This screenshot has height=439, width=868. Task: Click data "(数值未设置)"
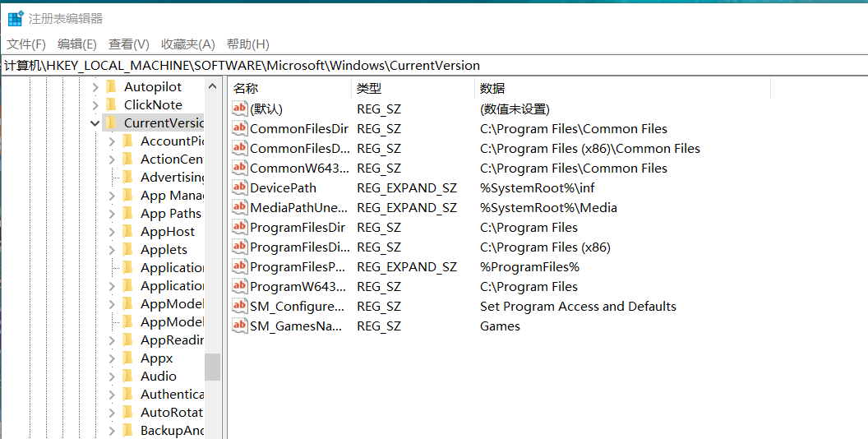pyautogui.click(x=515, y=109)
